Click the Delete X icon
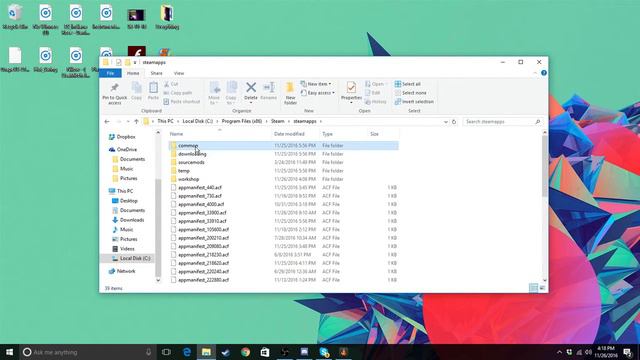This screenshot has width=640, height=360. point(251,87)
